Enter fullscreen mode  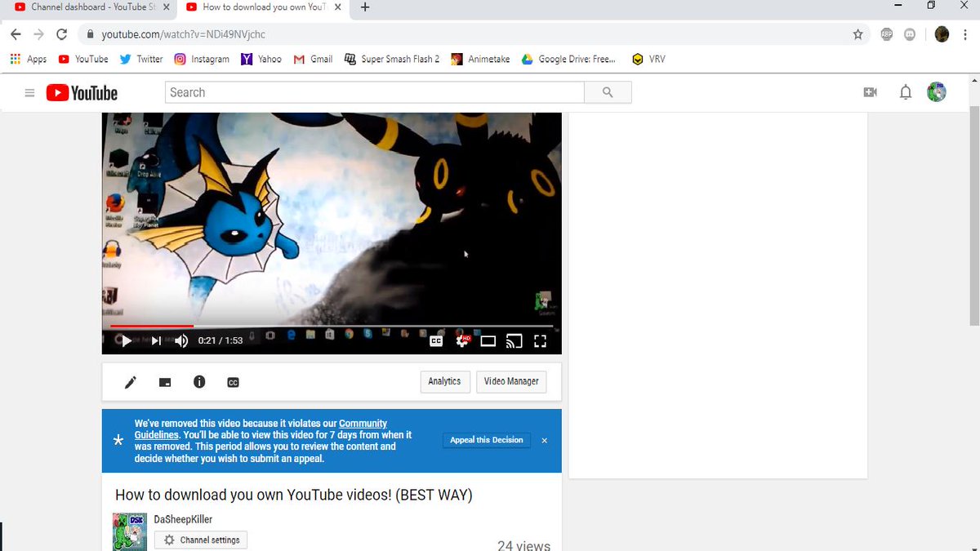coord(540,341)
